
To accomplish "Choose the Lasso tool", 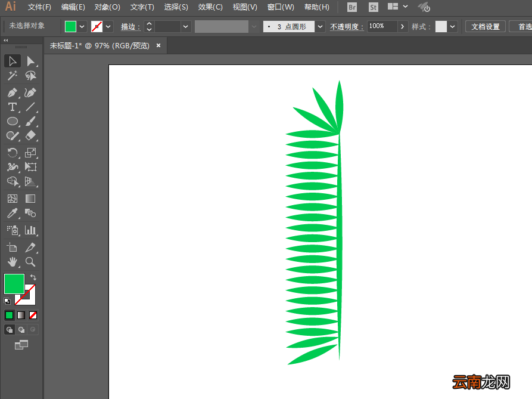I will (30, 76).
